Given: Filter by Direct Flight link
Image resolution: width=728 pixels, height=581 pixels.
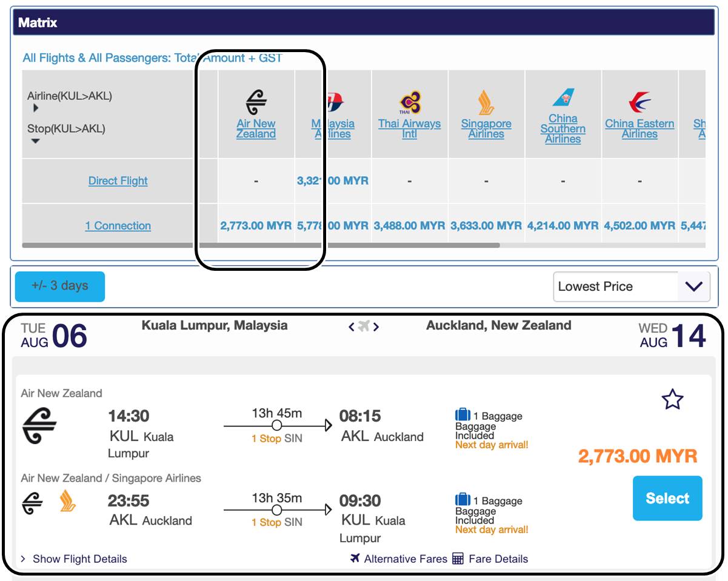Looking at the screenshot, I should point(118,181).
